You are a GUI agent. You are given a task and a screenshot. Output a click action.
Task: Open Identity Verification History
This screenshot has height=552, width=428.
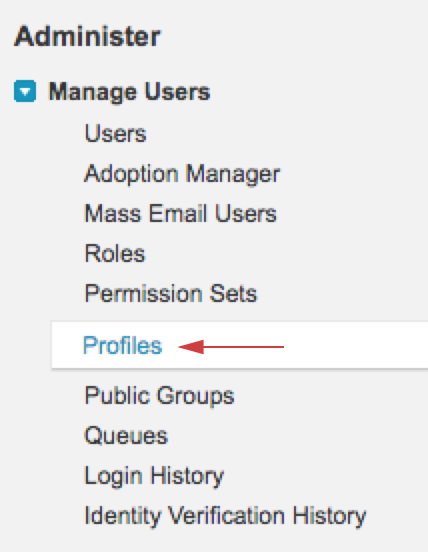click(225, 516)
